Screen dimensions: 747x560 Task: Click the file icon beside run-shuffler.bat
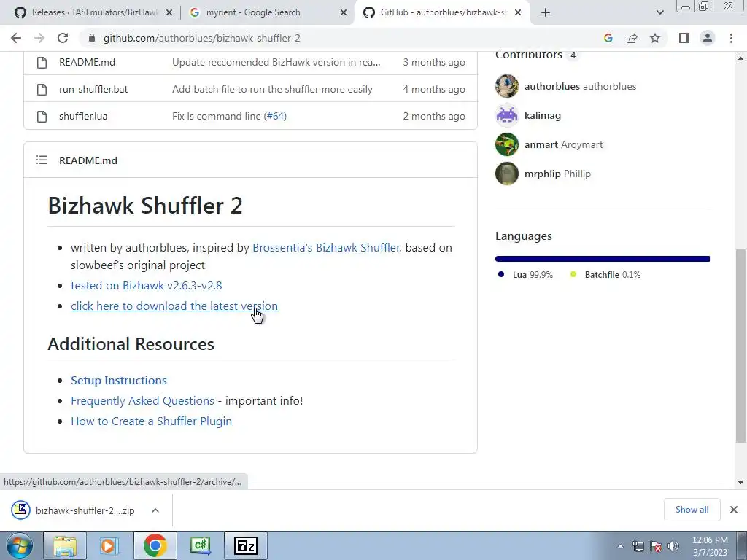tap(42, 89)
